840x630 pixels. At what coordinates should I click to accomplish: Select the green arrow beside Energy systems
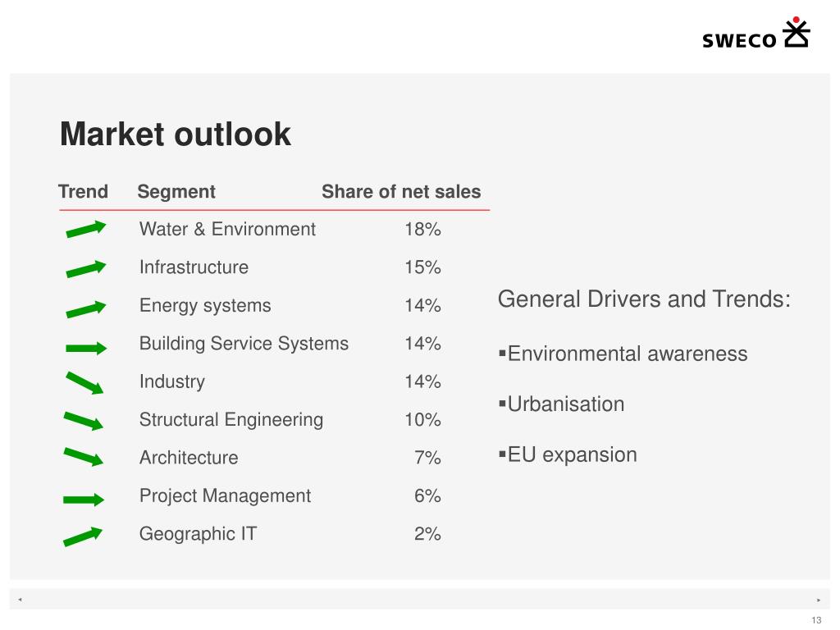click(85, 309)
